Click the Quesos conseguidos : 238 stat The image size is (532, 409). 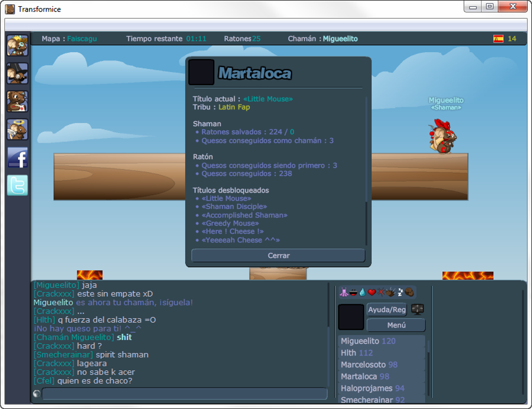pos(247,174)
